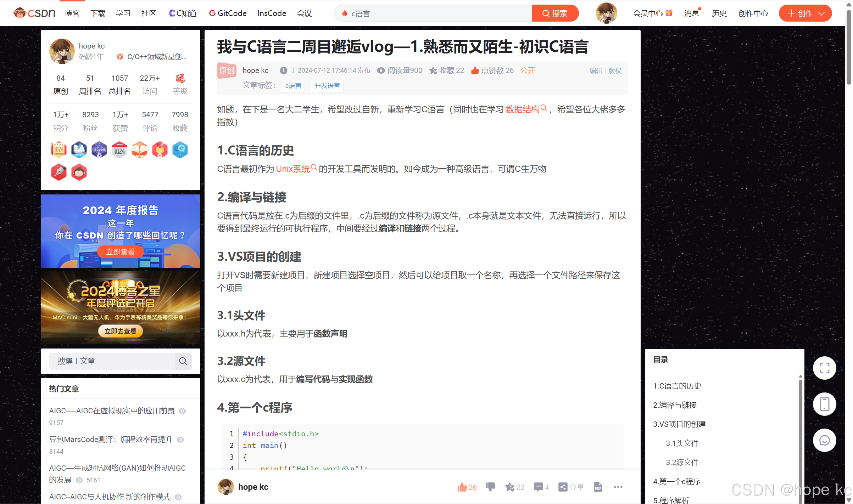Open the three-dot more options icon
Screen dimensions: 853x504
[618, 487]
